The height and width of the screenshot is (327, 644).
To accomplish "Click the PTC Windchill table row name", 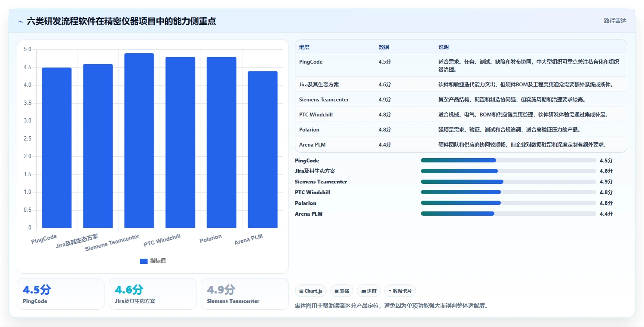I will 316,115.
